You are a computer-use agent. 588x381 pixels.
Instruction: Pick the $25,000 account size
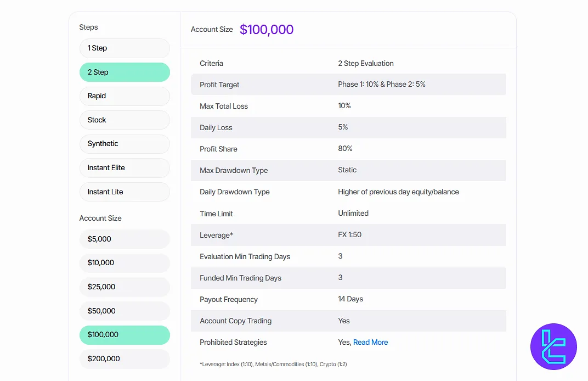coord(125,287)
